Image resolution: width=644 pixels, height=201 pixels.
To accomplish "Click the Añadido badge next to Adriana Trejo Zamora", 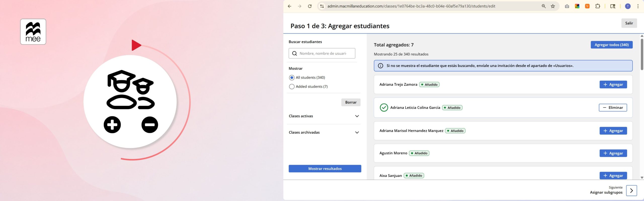I will tap(429, 85).
